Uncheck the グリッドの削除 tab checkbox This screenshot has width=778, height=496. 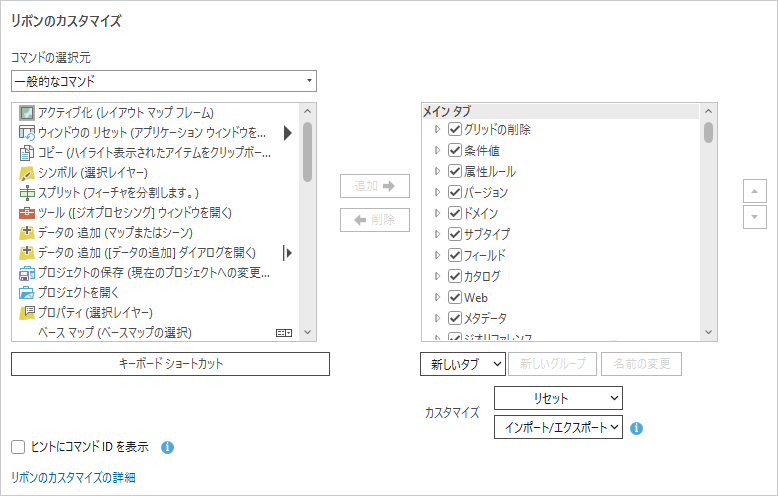pos(455,130)
